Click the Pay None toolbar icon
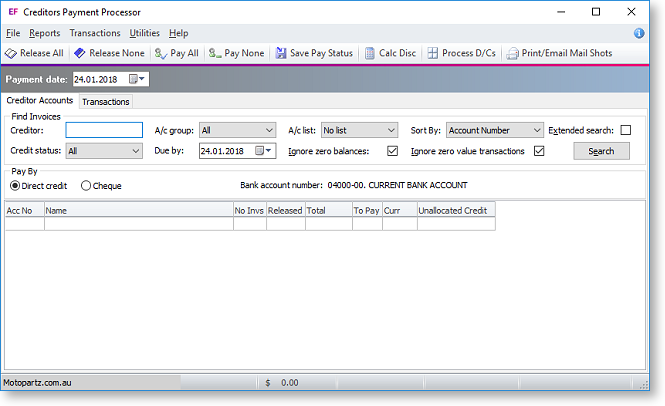Image resolution: width=665 pixels, height=406 pixels. (x=215, y=53)
